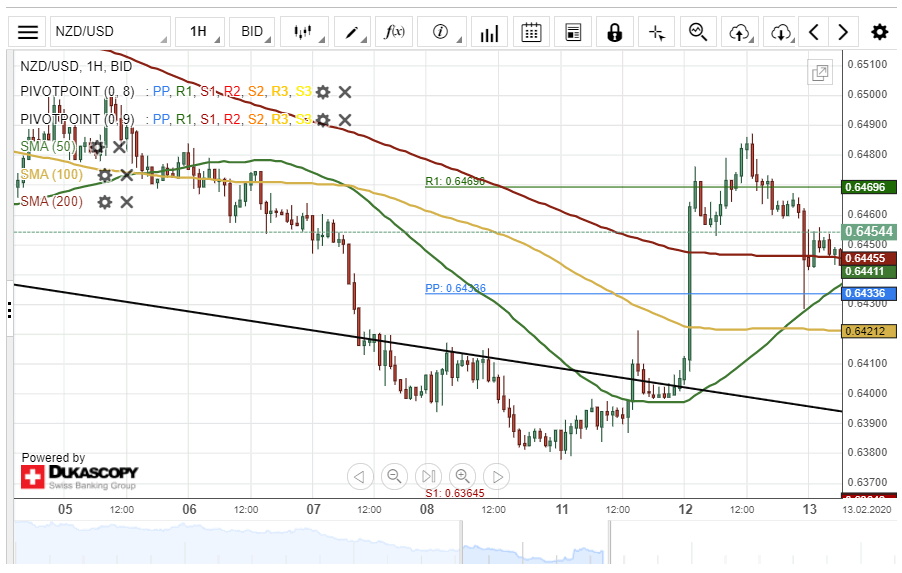Click the highlighted range in overview navigator
Viewport: 902px width, 573px height.
pyautogui.click(x=535, y=543)
